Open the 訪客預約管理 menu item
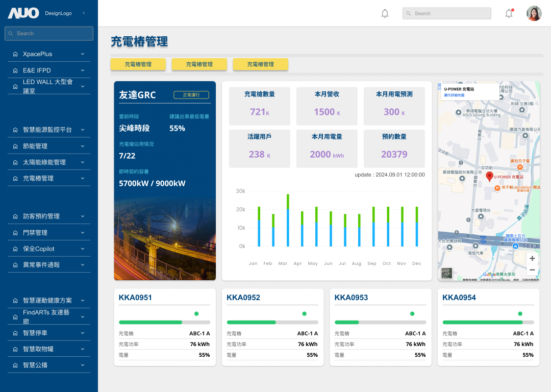The height and width of the screenshot is (392, 551). [x=49, y=216]
